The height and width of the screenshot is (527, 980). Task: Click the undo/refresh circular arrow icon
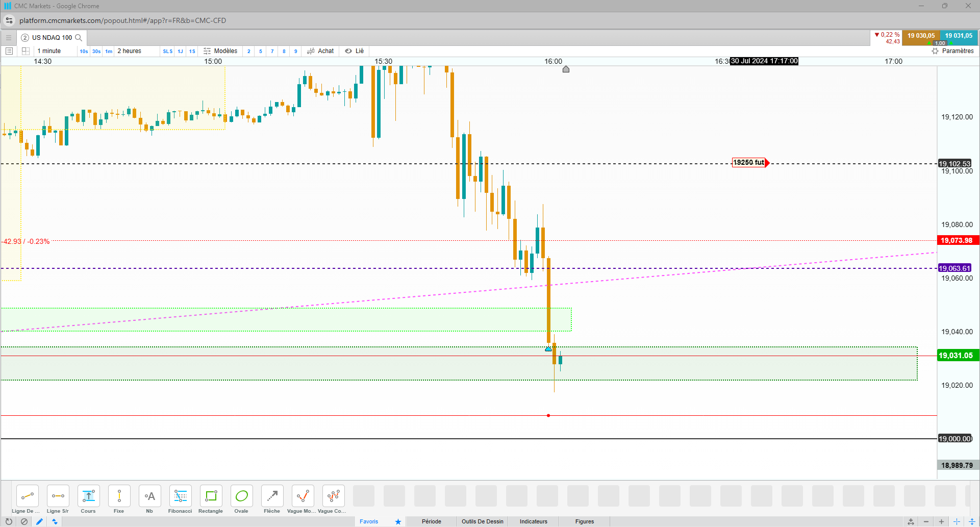tap(9, 521)
